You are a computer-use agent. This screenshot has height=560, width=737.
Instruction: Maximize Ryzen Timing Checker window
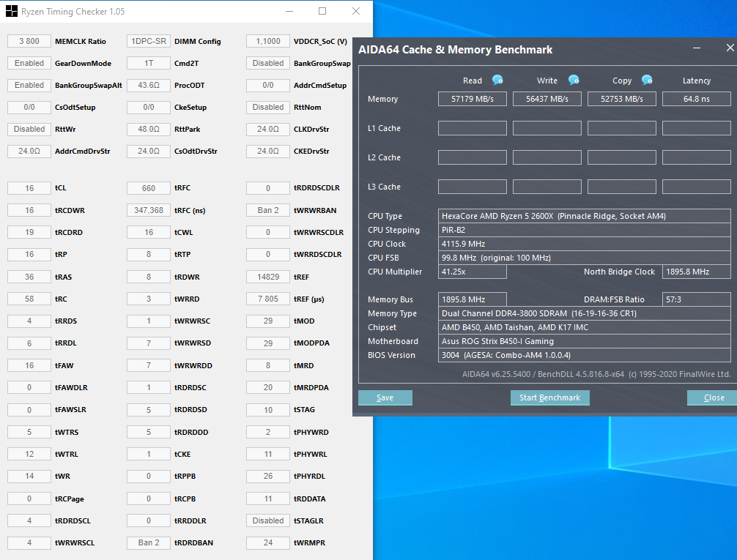[322, 11]
